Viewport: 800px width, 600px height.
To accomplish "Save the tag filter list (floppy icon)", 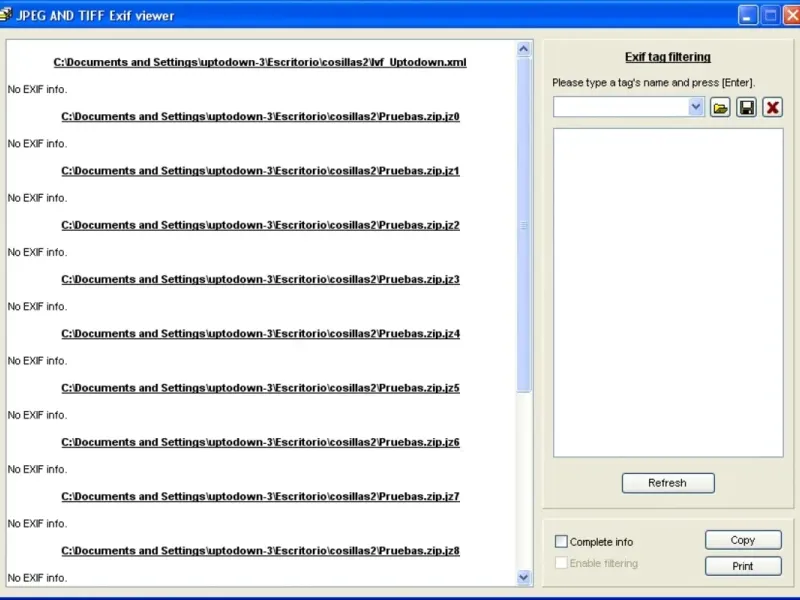I will tap(746, 108).
